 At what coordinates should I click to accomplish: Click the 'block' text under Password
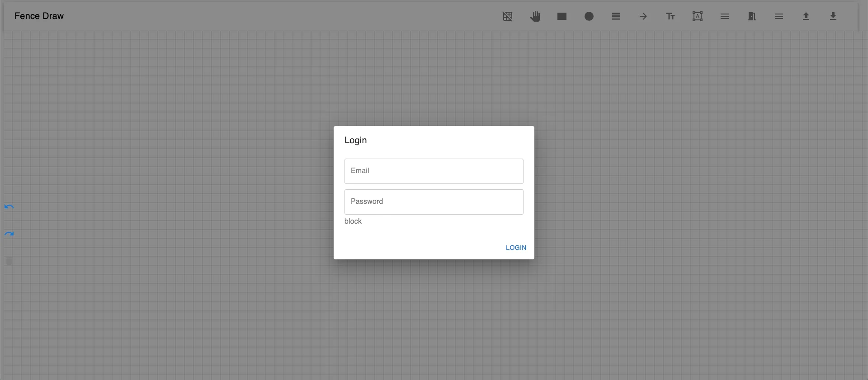click(x=353, y=221)
